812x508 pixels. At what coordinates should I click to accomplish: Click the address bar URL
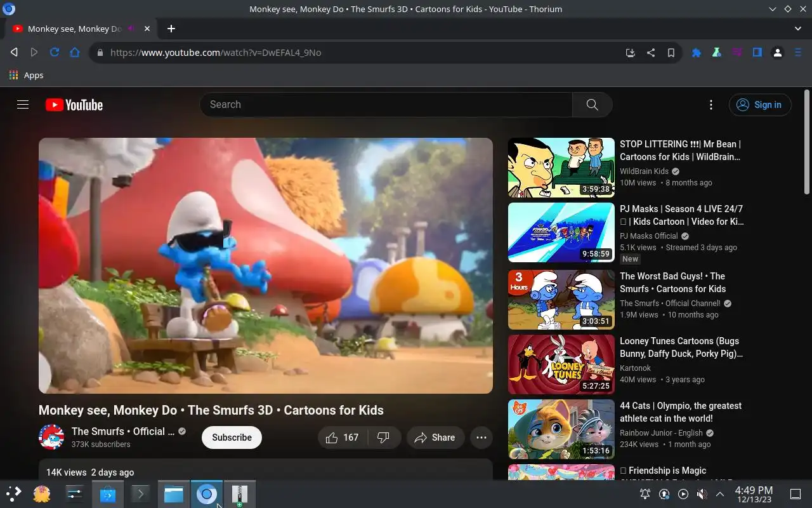216,53
